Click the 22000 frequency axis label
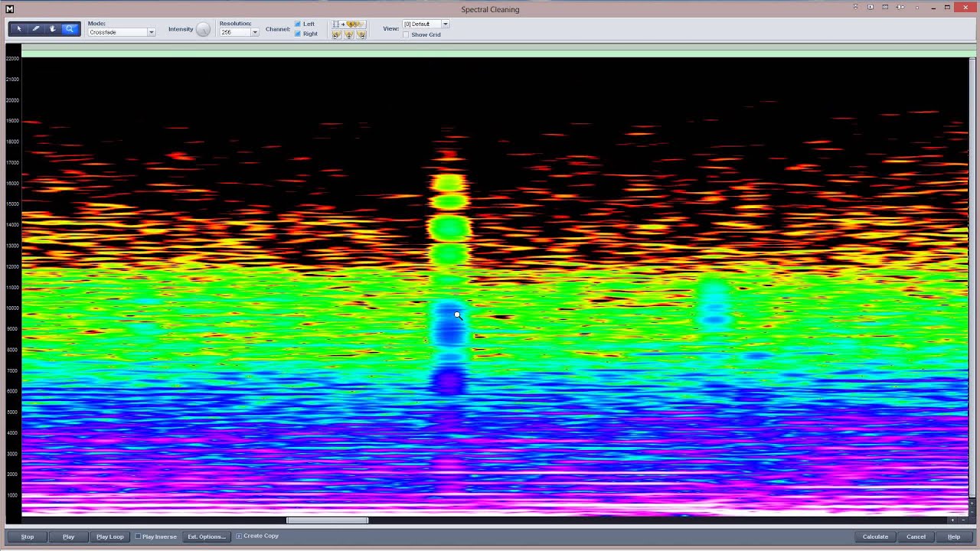The width and height of the screenshot is (980, 551). (12, 58)
